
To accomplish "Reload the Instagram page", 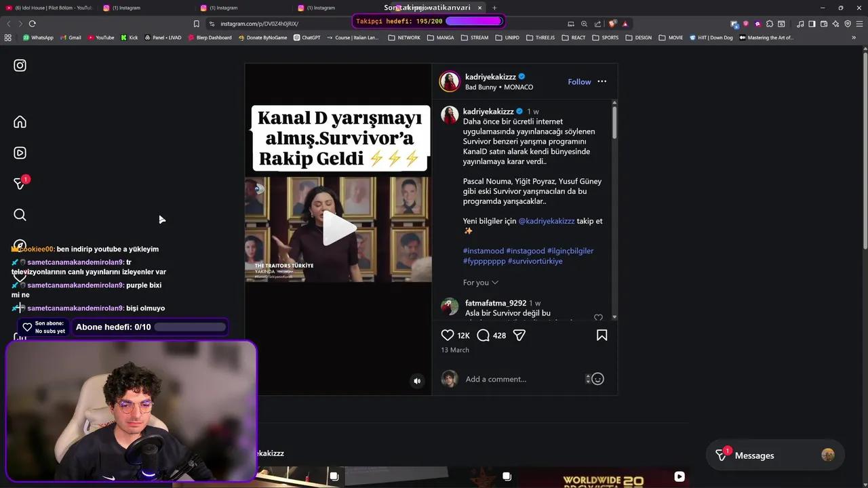I will click(32, 24).
